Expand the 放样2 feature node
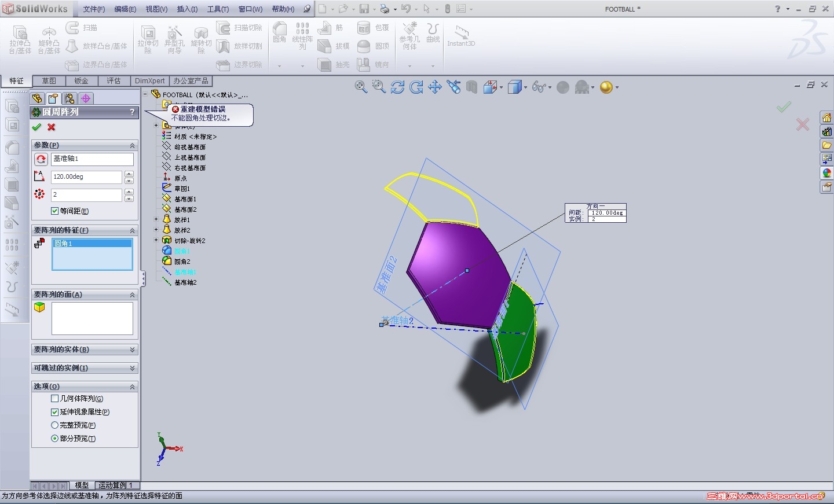The image size is (834, 504). pyautogui.click(x=156, y=230)
